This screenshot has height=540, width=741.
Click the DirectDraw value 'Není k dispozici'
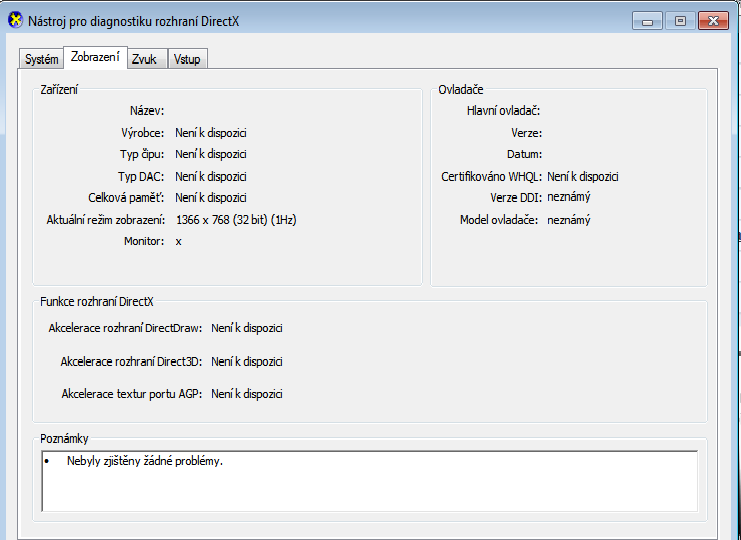pyautogui.click(x=247, y=328)
